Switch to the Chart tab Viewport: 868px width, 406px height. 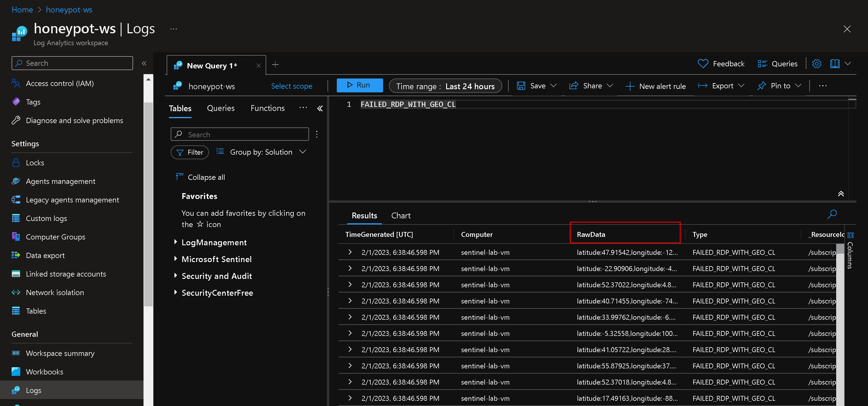click(400, 215)
